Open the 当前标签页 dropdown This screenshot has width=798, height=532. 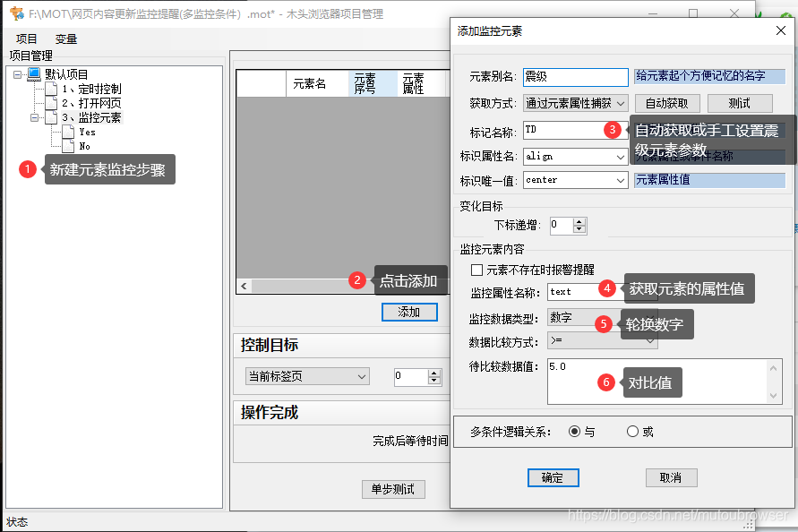click(307, 376)
